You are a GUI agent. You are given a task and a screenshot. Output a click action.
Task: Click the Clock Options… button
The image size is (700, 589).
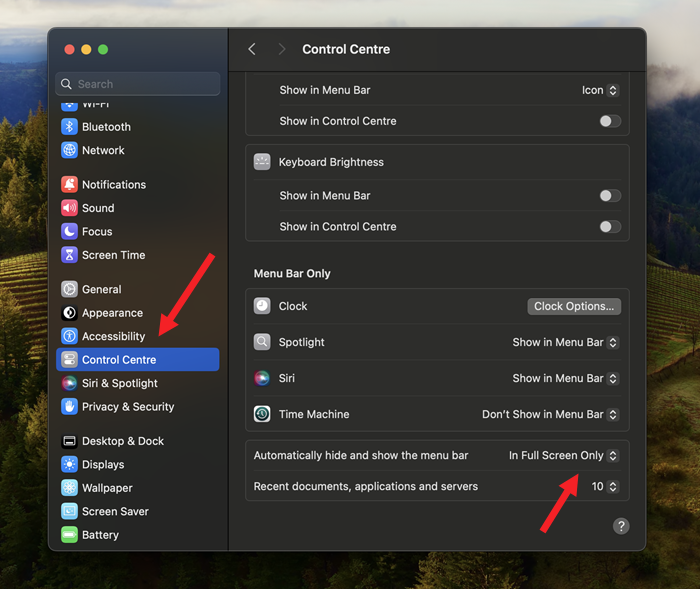point(574,306)
